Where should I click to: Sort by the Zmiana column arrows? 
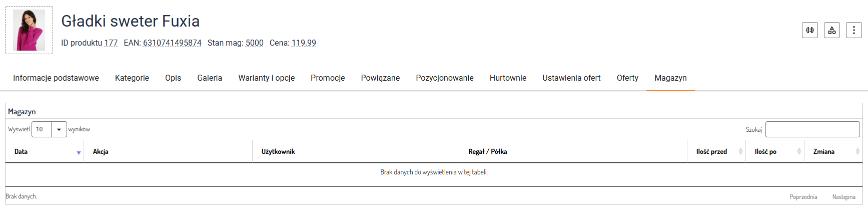[857, 151]
